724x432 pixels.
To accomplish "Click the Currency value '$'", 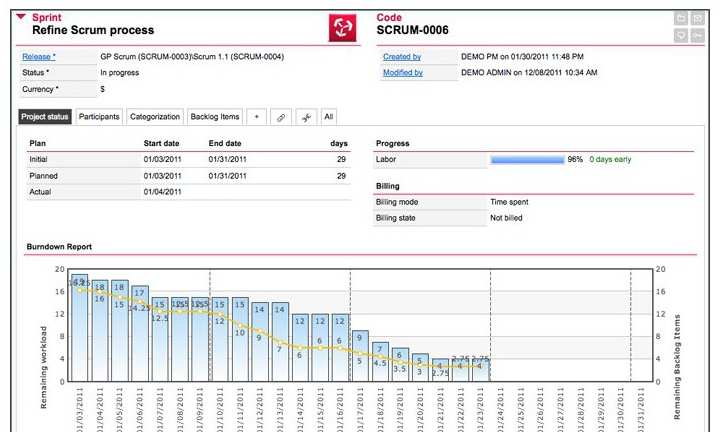I will click(x=103, y=89).
